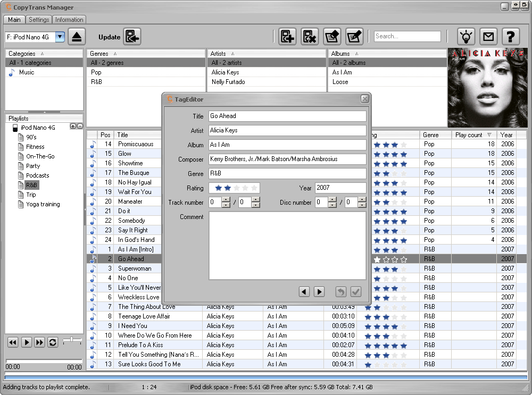532x395 pixels.
Task: Increase the Disc number first stepper
Action: 332,200
